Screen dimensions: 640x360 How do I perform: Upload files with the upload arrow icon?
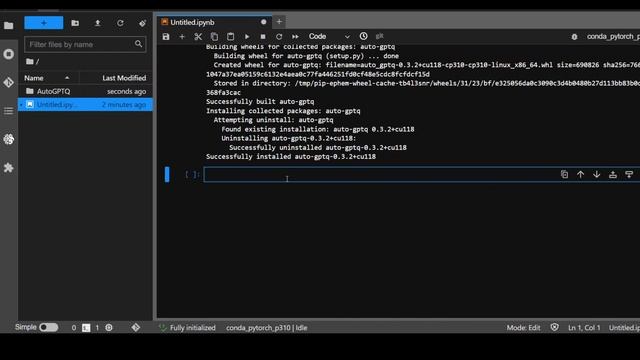(98, 23)
